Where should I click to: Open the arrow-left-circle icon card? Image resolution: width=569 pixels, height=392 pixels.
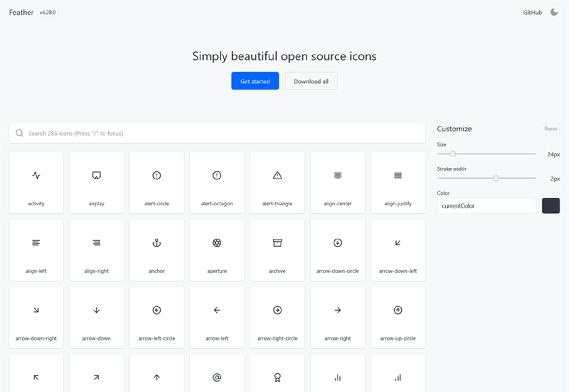point(157,317)
